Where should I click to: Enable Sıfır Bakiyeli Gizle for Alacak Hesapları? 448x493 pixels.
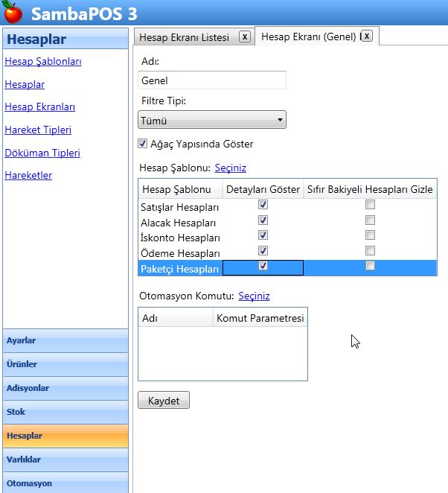pos(370,220)
